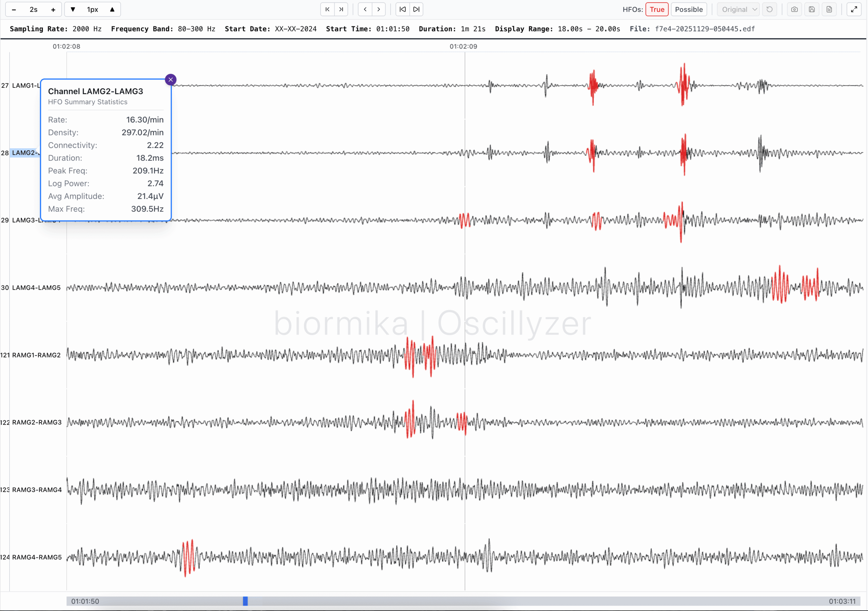
Task: Zoom out by clicking the minus button
Action: tap(14, 9)
